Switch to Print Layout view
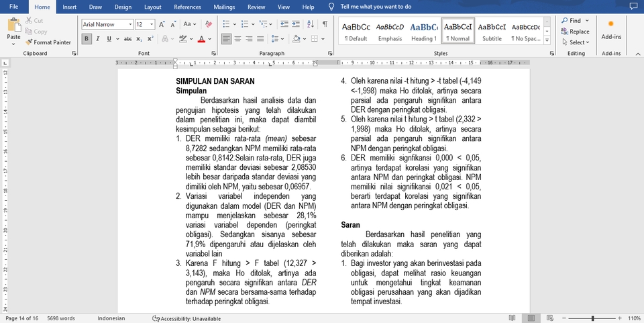Screen dimensions: 644x323 (531, 318)
